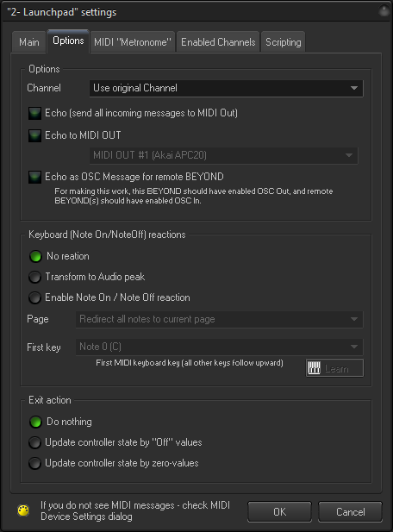The image size is (393, 532).
Task: Enable Echo as OSC Message for remote BEYOND
Action: pyautogui.click(x=34, y=177)
